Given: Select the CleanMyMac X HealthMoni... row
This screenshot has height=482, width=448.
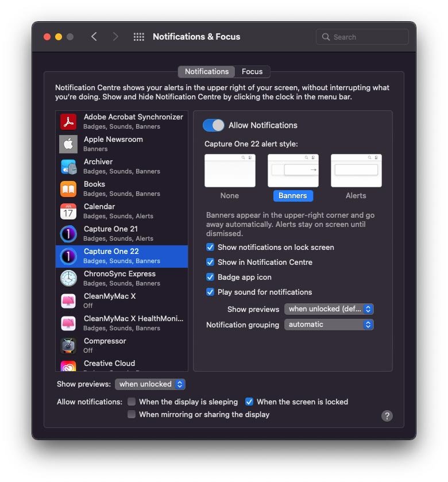Looking at the screenshot, I should point(122,323).
